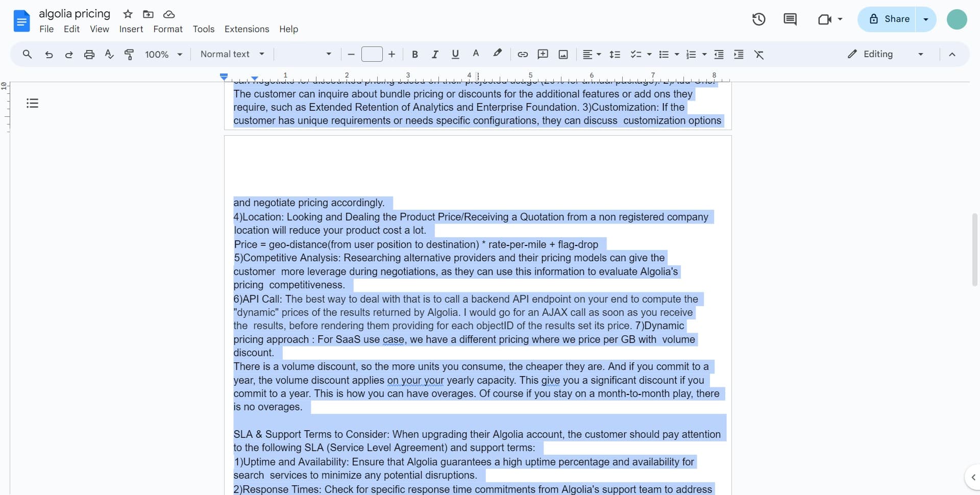
Task: Click the print icon
Action: tap(89, 55)
